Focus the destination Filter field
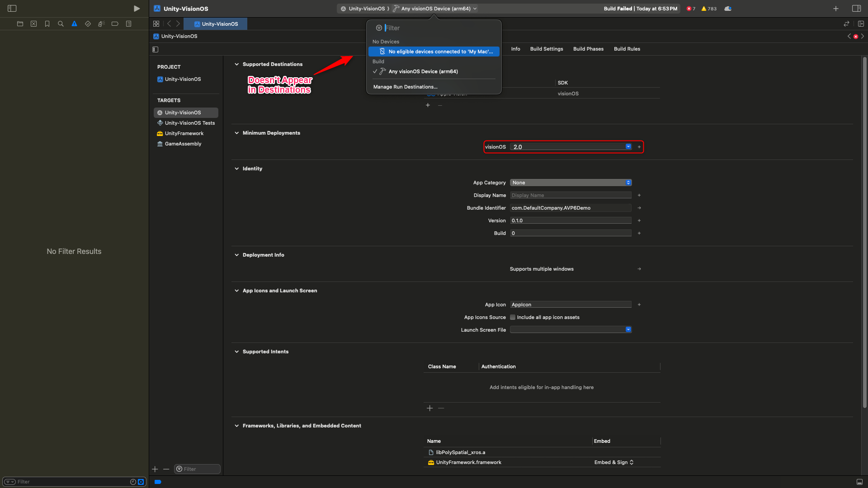 click(434, 28)
